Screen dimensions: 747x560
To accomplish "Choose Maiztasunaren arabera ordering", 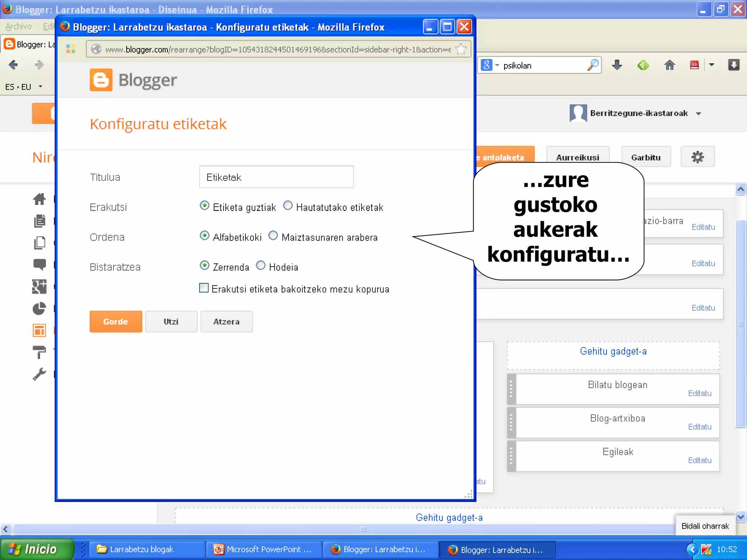I will (x=273, y=236).
